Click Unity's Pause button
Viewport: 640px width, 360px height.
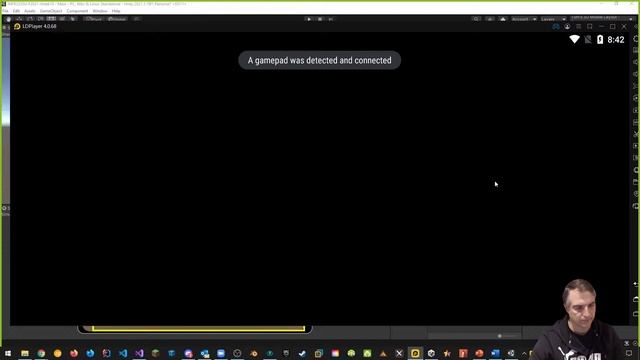coord(320,19)
